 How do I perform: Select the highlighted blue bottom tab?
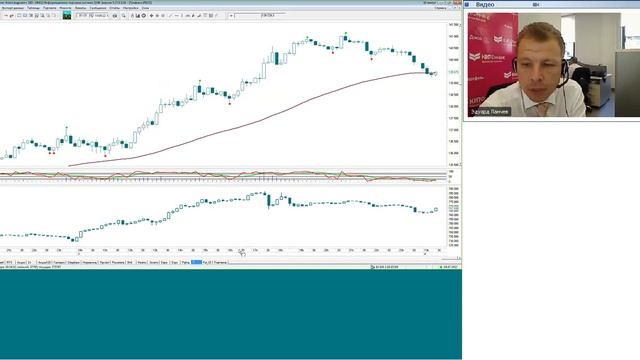196,262
